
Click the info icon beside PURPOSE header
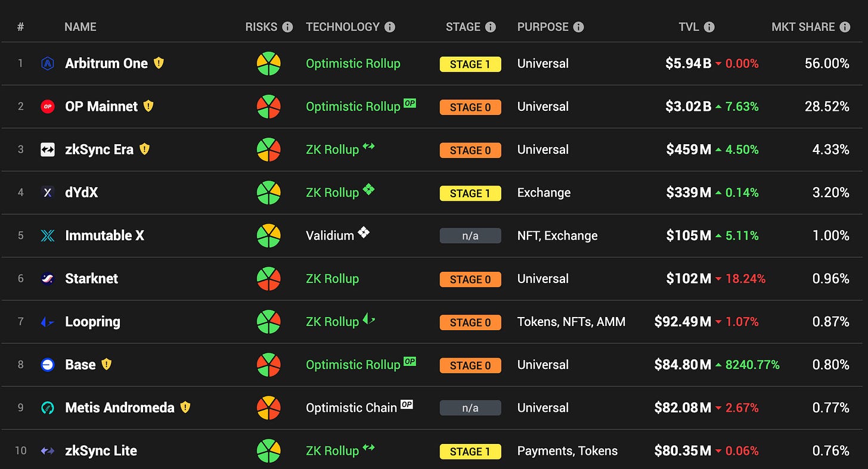point(578,27)
